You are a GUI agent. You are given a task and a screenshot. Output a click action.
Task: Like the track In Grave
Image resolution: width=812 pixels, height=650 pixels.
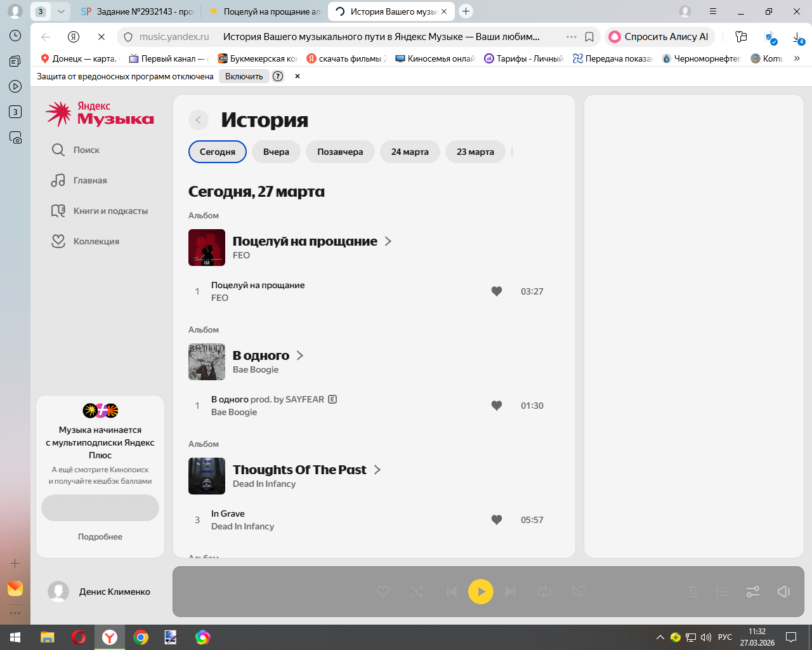point(497,520)
